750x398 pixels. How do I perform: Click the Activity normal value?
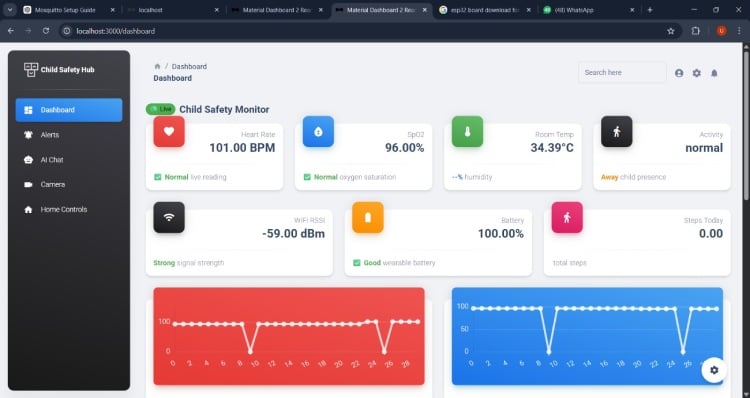coord(704,148)
